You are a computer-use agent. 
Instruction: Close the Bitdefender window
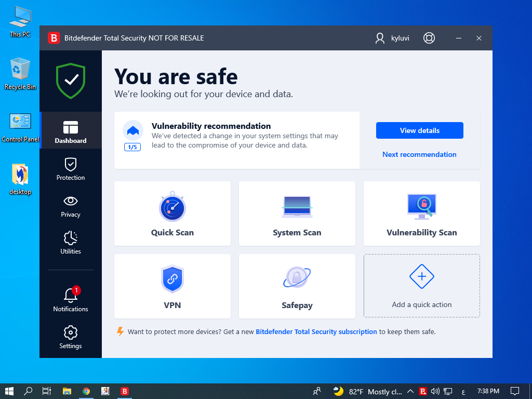point(478,38)
